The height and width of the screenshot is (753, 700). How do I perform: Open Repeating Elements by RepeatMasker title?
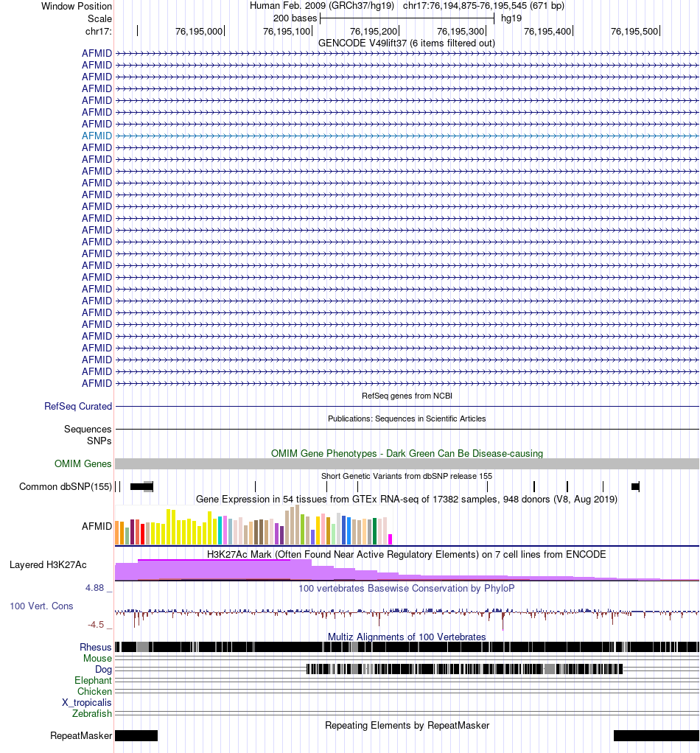point(407,725)
